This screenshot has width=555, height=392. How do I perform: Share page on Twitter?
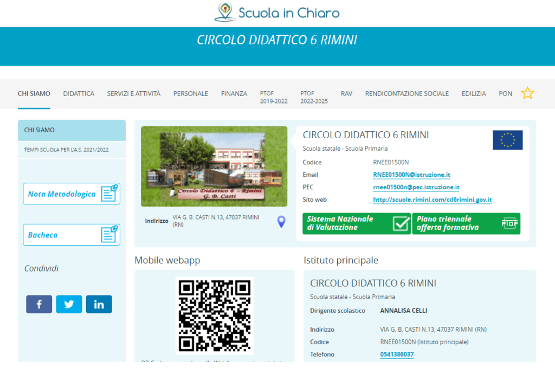coord(69,304)
